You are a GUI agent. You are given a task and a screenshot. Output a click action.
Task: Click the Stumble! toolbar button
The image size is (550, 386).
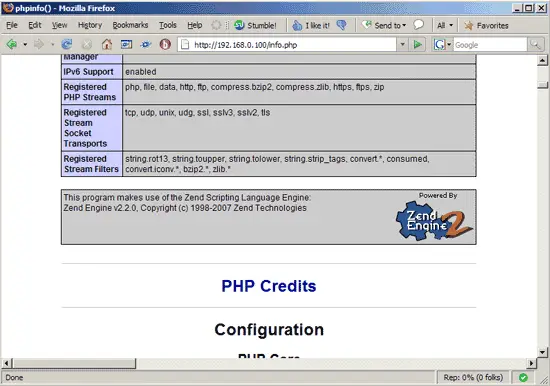pyautogui.click(x=255, y=25)
